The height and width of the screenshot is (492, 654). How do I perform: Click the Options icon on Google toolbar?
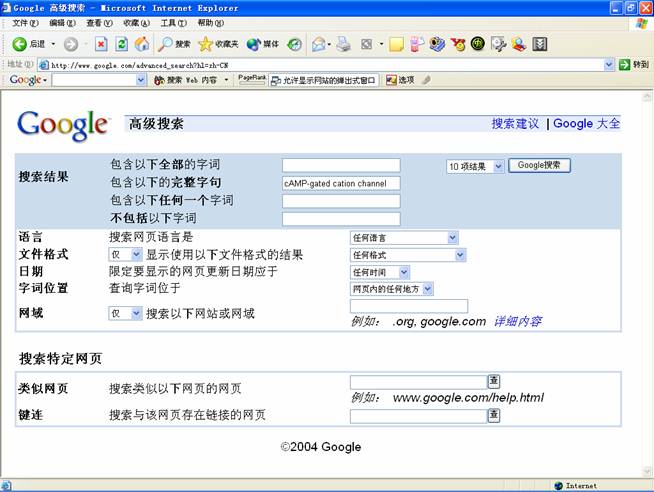pyautogui.click(x=391, y=80)
